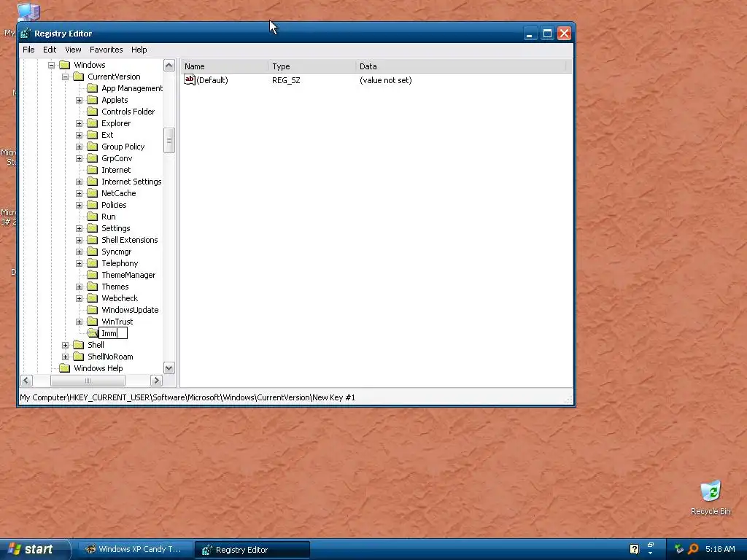747x560 pixels.
Task: Expand the WinTrust key
Action: 79,322
